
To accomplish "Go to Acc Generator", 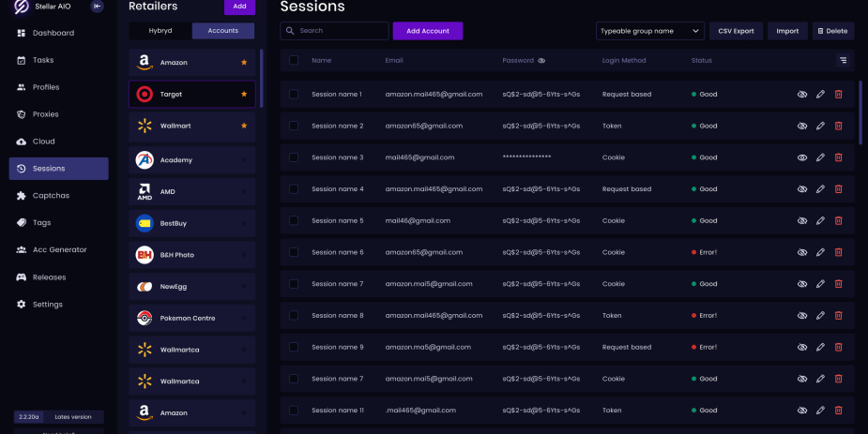I will [x=59, y=250].
